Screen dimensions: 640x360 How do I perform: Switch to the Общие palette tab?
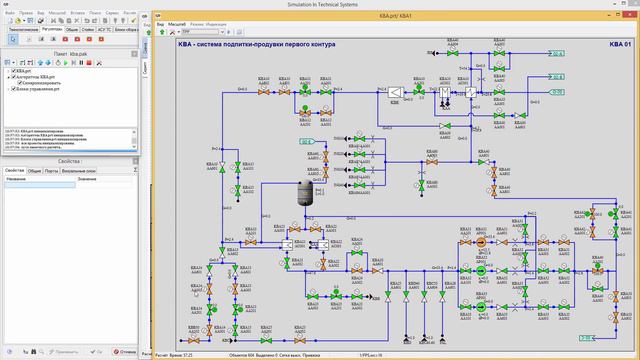[x=72, y=29]
